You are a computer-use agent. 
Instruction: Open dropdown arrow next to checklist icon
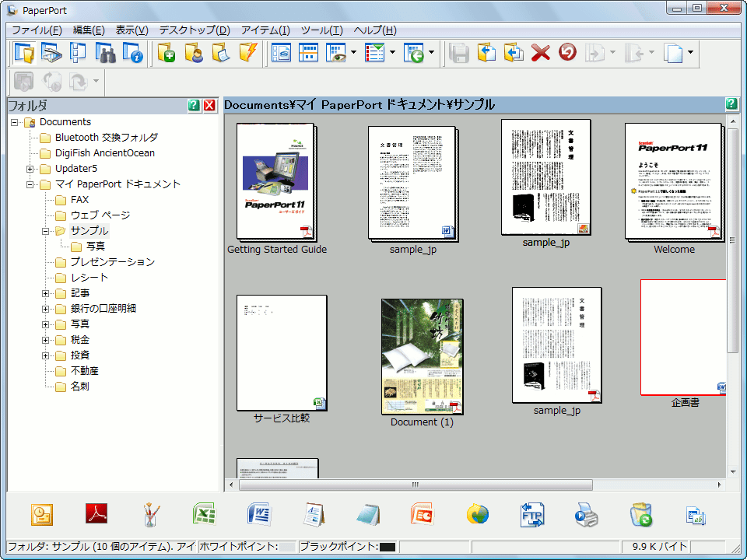pos(392,52)
